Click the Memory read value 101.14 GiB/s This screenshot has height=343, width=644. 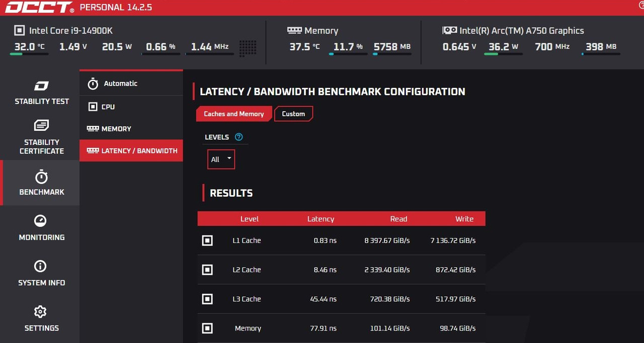(390, 328)
